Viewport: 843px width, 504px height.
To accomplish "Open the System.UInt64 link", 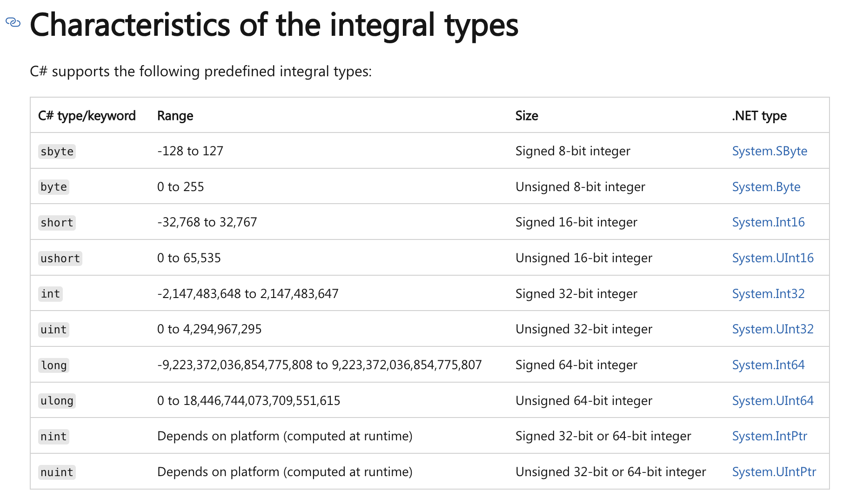I will click(773, 401).
